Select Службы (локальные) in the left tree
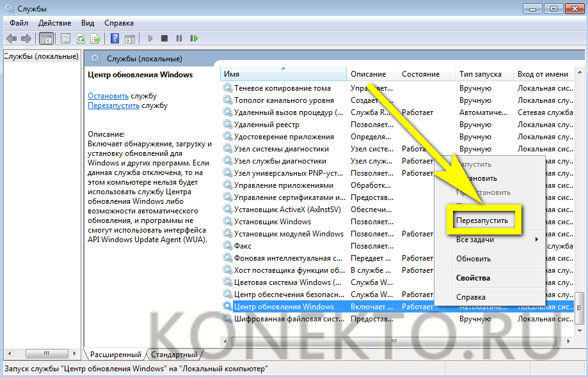Image resolution: width=588 pixels, height=377 pixels. 41,56
